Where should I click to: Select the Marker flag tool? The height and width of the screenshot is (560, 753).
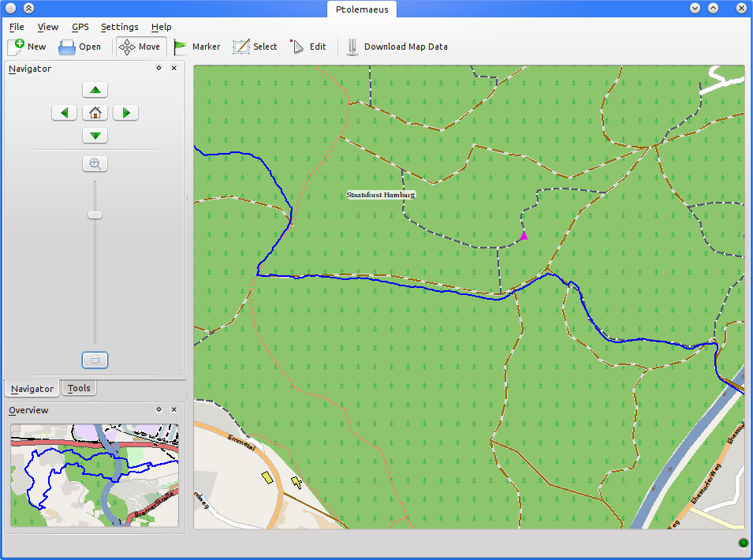(x=196, y=47)
